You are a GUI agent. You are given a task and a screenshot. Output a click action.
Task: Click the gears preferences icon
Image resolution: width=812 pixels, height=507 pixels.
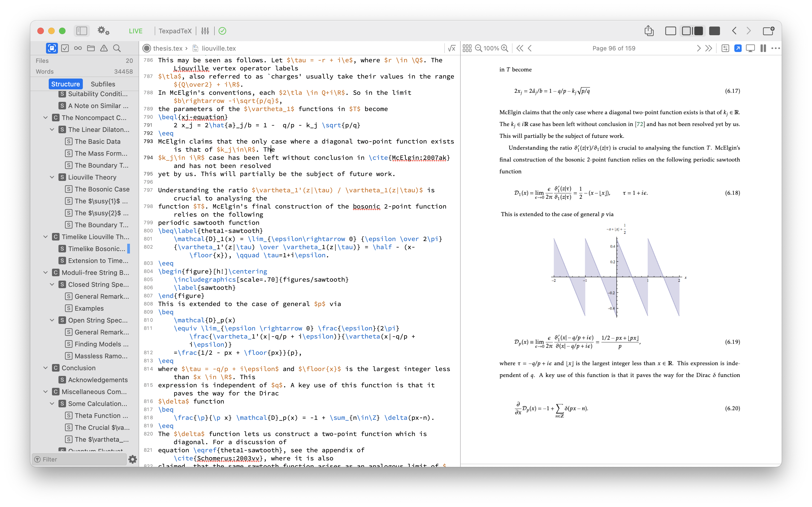coord(103,31)
